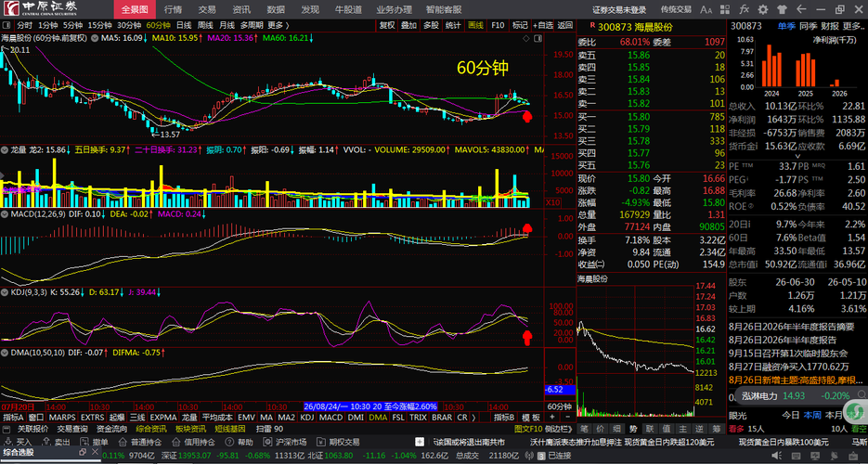Select the 势 trend tab below mini chart
868x464 pixels.
point(633,429)
